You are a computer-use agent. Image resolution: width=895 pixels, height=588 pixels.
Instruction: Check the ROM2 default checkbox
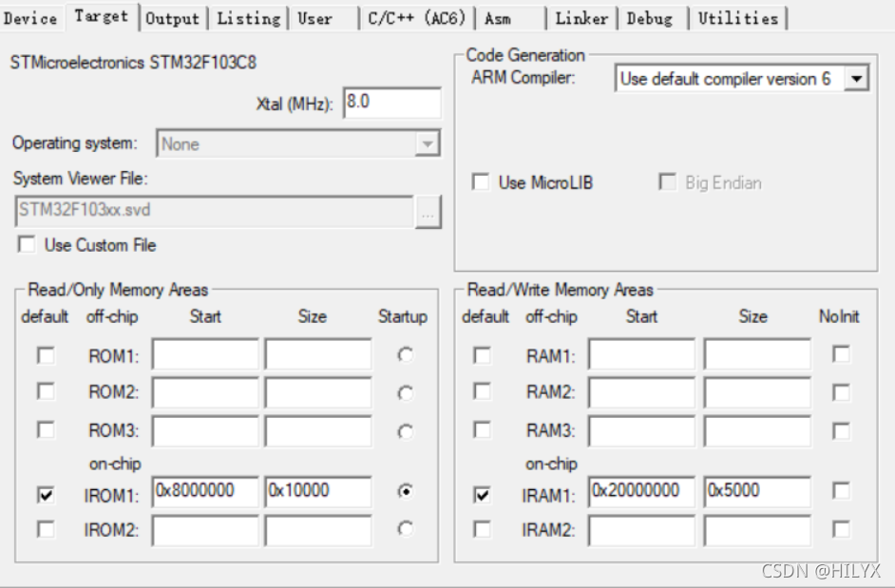point(46,391)
